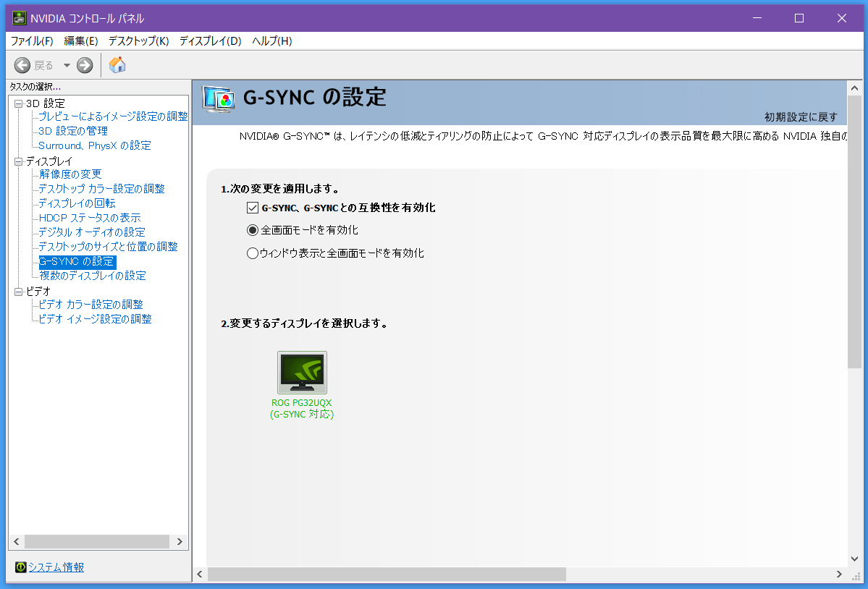Click task tree scroll-right arrow
The width and height of the screenshot is (868, 589).
180,541
